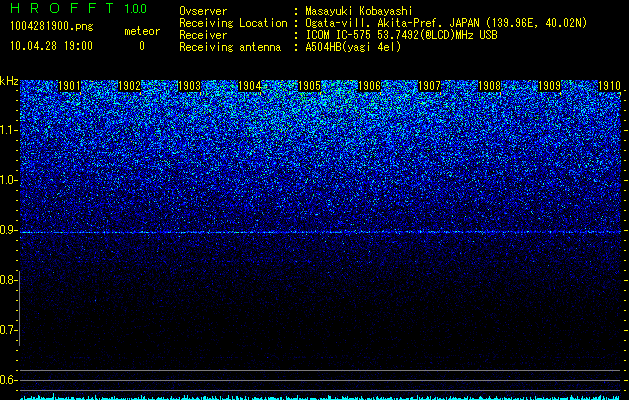The width and height of the screenshot is (629, 400).
Task: Click the meteor count value 0
Action: pyautogui.click(x=142, y=46)
